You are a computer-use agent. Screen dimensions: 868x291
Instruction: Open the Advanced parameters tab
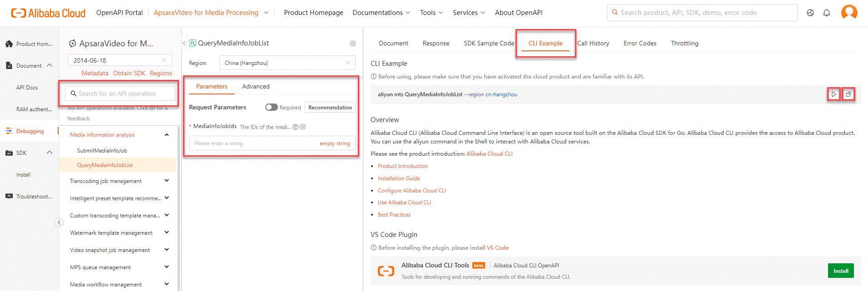(256, 86)
